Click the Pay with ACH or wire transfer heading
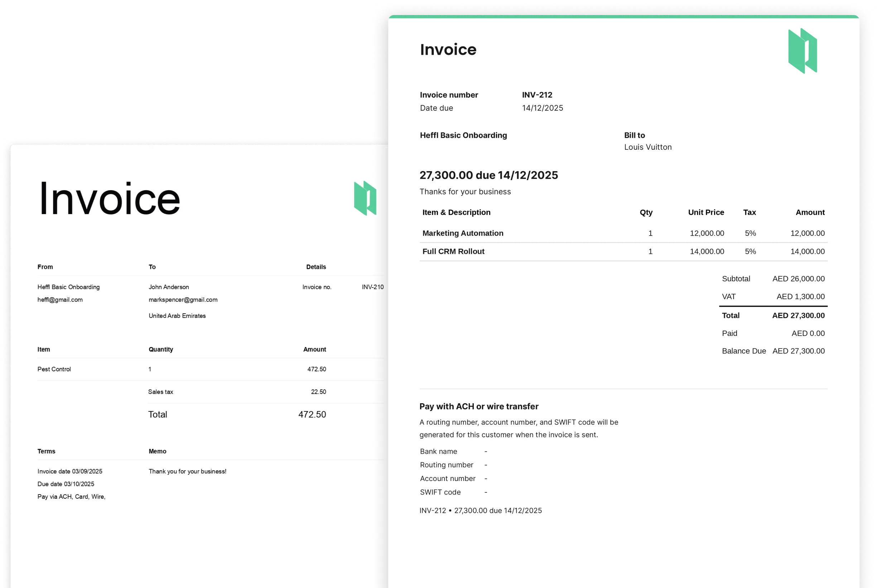The image size is (881, 588). (x=478, y=406)
